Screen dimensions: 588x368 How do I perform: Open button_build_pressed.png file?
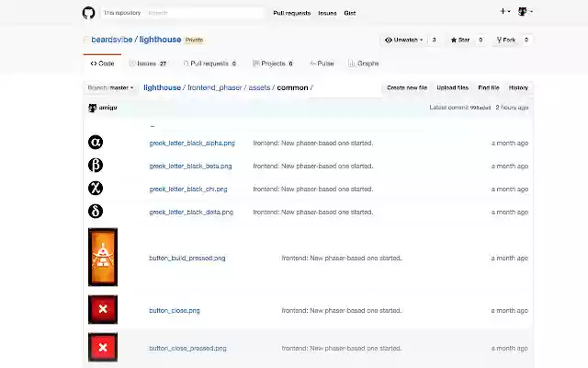187,258
